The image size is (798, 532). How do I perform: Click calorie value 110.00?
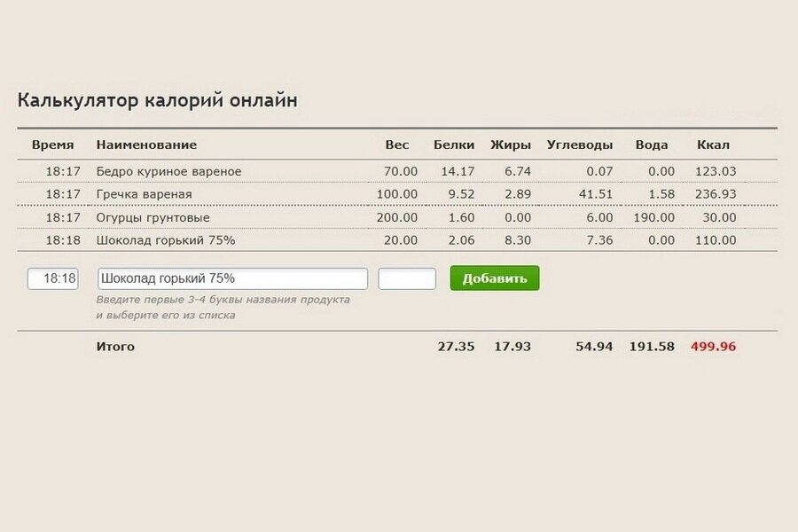click(x=716, y=240)
